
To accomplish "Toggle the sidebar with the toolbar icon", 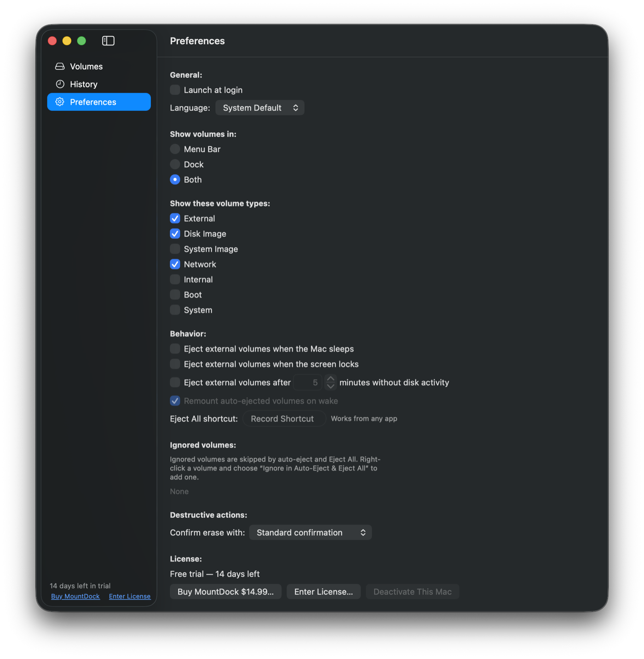I will point(108,41).
